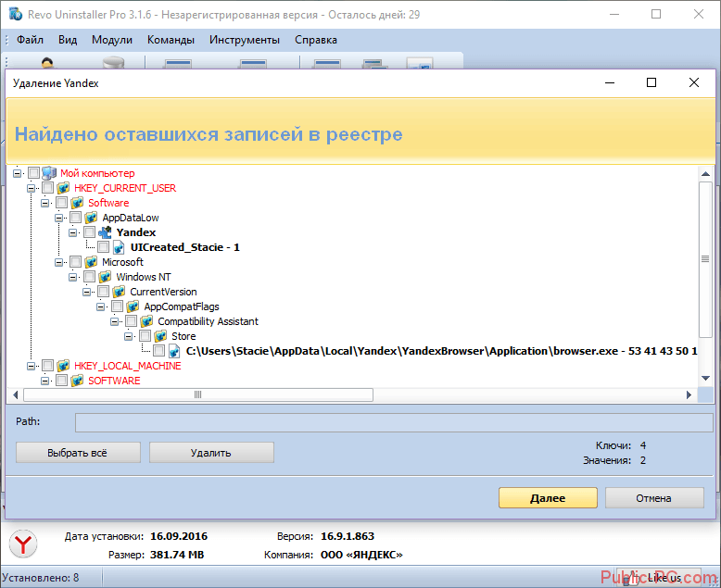
Task: Click the Далее button
Action: click(x=548, y=498)
